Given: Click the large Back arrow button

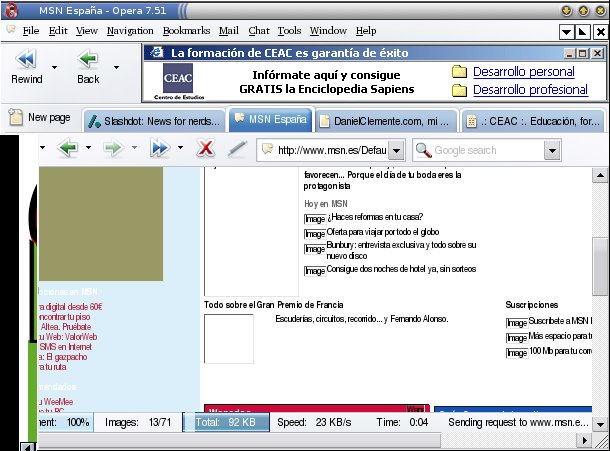Looking at the screenshot, I should tap(88, 67).
